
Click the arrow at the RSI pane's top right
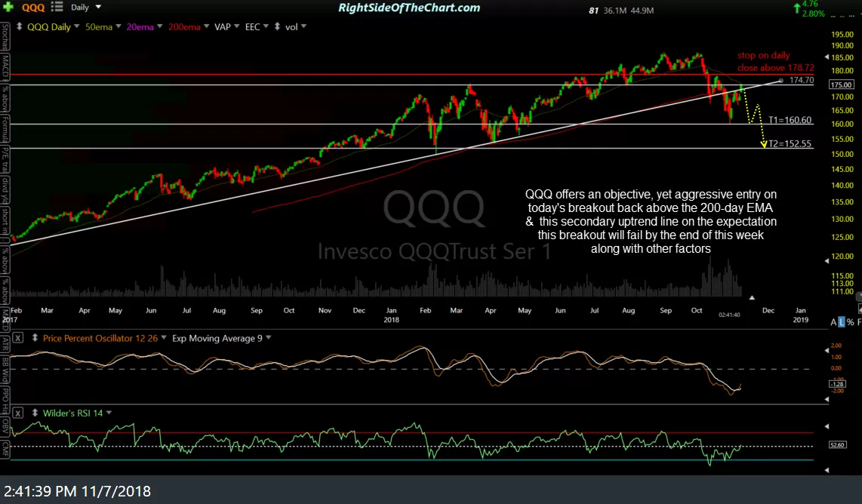pyautogui.click(x=827, y=426)
